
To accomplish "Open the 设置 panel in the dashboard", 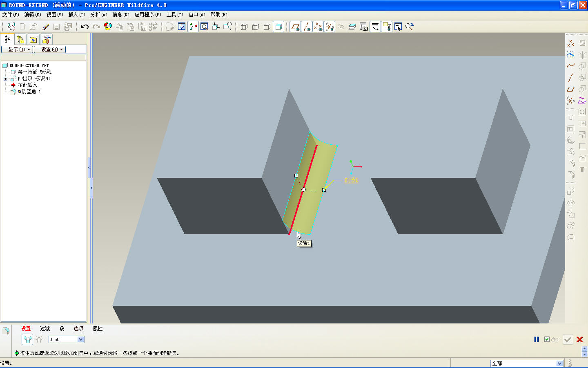I will click(x=26, y=329).
